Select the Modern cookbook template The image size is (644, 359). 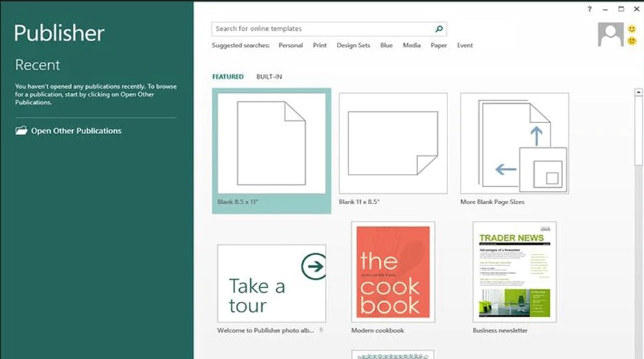click(393, 272)
